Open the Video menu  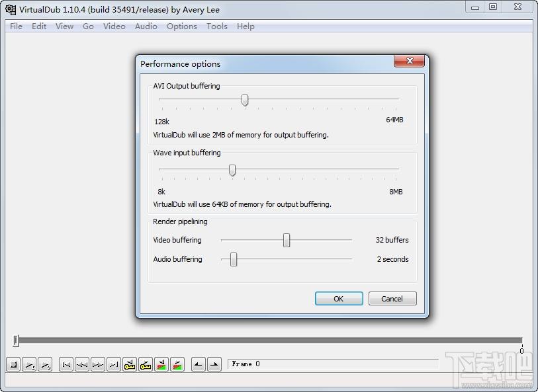(114, 26)
